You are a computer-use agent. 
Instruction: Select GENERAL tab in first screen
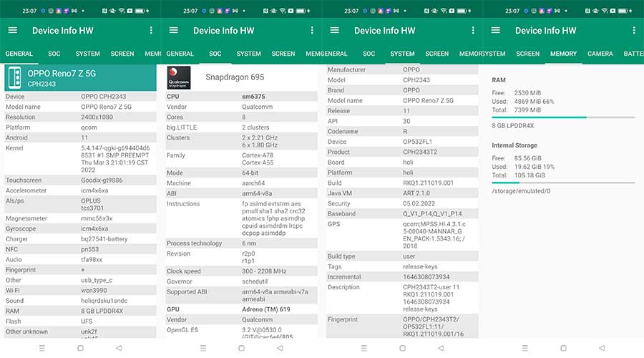tap(19, 54)
